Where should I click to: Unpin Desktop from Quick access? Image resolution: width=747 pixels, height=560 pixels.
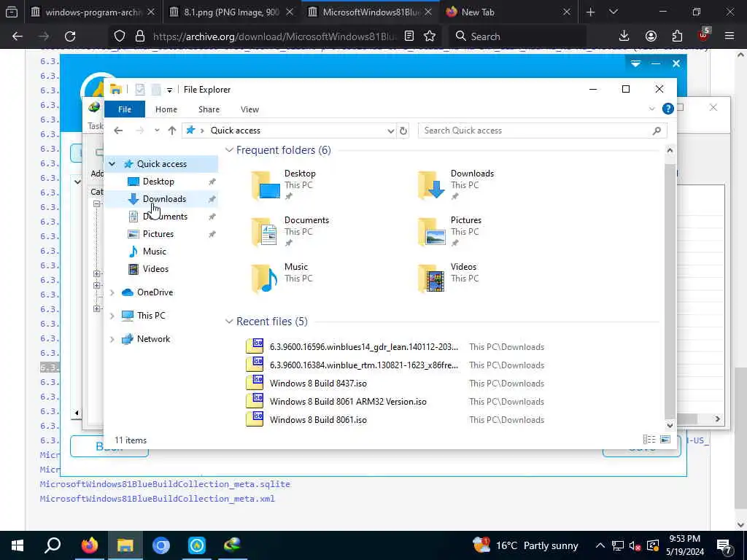click(x=212, y=182)
